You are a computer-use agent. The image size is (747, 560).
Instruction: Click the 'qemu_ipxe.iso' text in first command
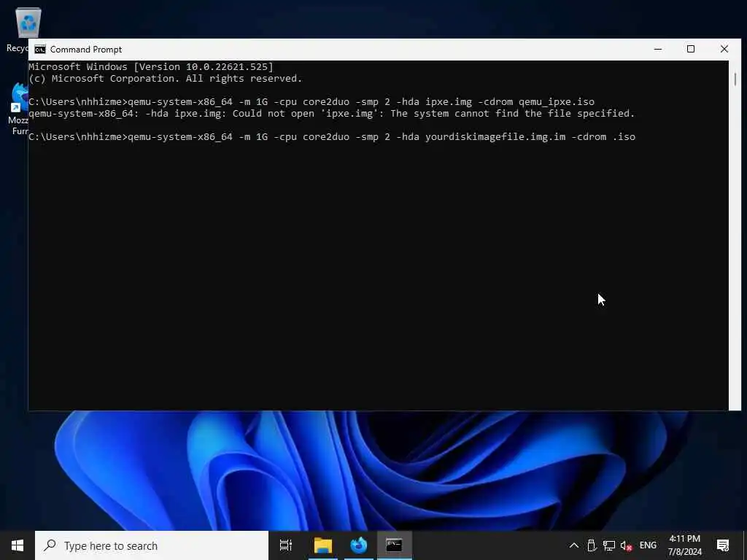(x=557, y=102)
